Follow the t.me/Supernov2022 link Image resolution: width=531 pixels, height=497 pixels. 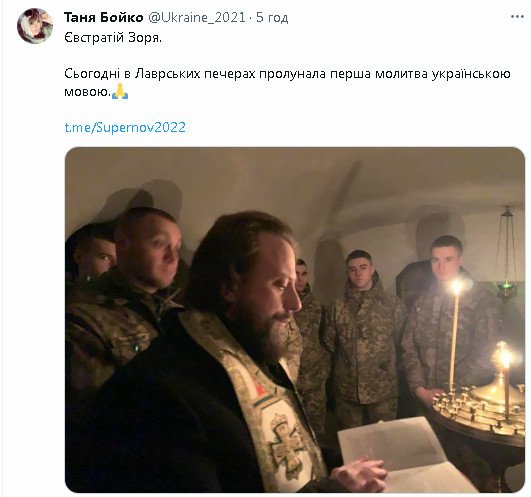[x=125, y=128]
